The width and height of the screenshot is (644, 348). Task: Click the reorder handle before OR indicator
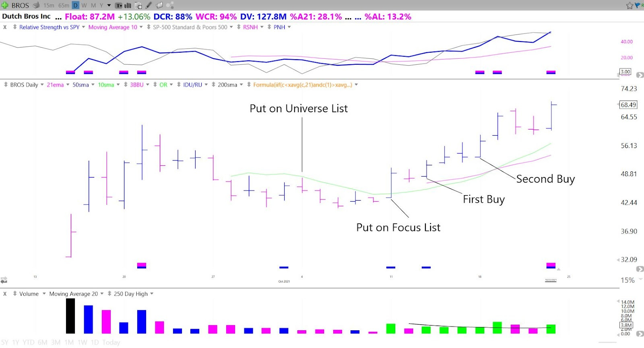pos(155,84)
